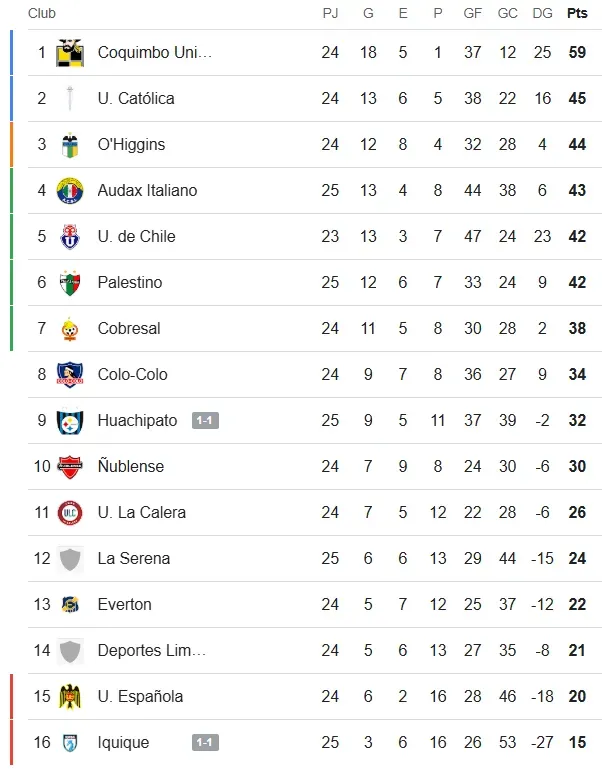
Task: Click the DG column header
Action: [x=543, y=13]
